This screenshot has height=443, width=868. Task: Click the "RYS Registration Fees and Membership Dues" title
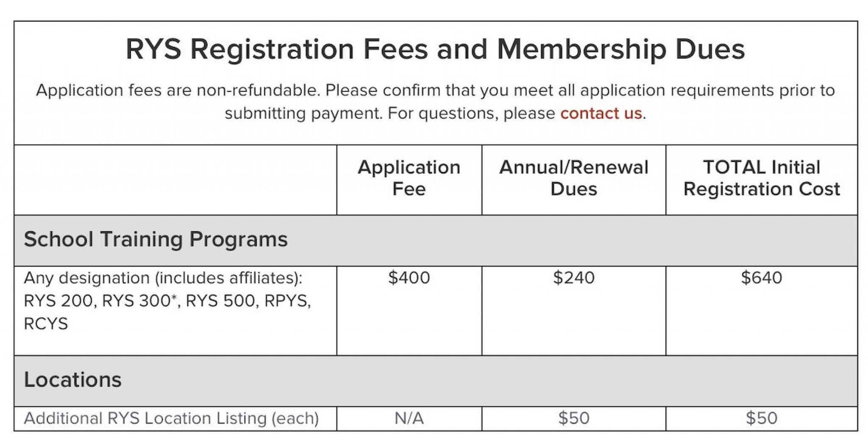[x=435, y=49]
